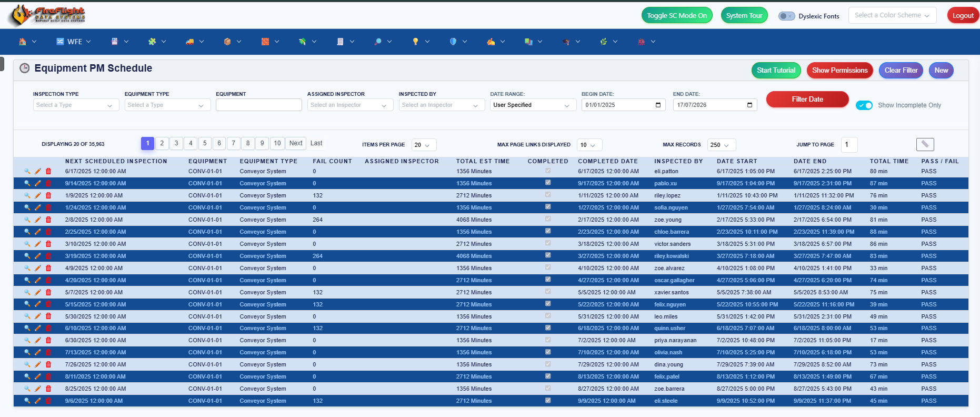Viewport: 980px width, 417px height.
Task: Open the Max Page Links Displayed dropdown
Action: [589, 145]
